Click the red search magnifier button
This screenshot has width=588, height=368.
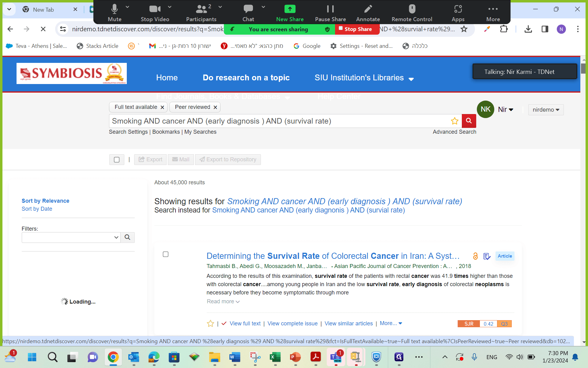click(x=469, y=121)
